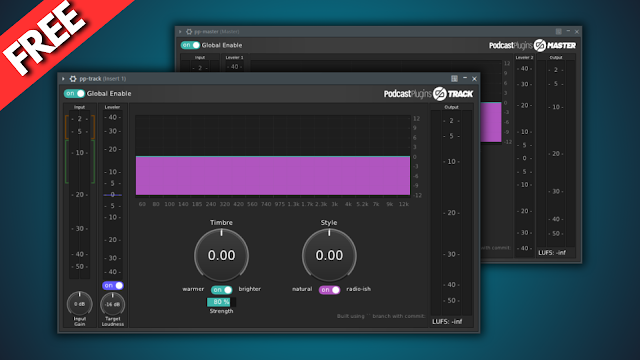The image size is (640, 360).
Task: Minimize the pp-track window
Action: pyautogui.click(x=465, y=78)
